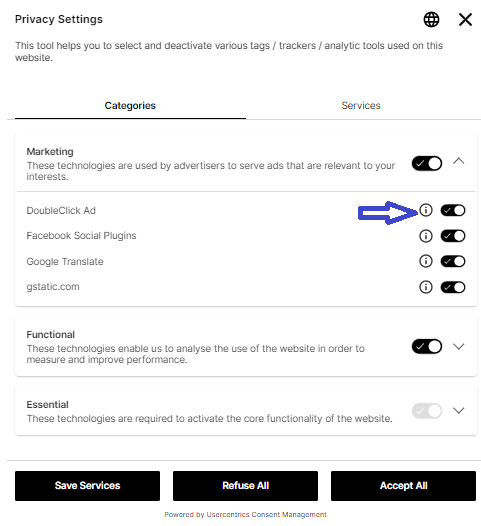Show info for gstatic.com

coord(426,287)
